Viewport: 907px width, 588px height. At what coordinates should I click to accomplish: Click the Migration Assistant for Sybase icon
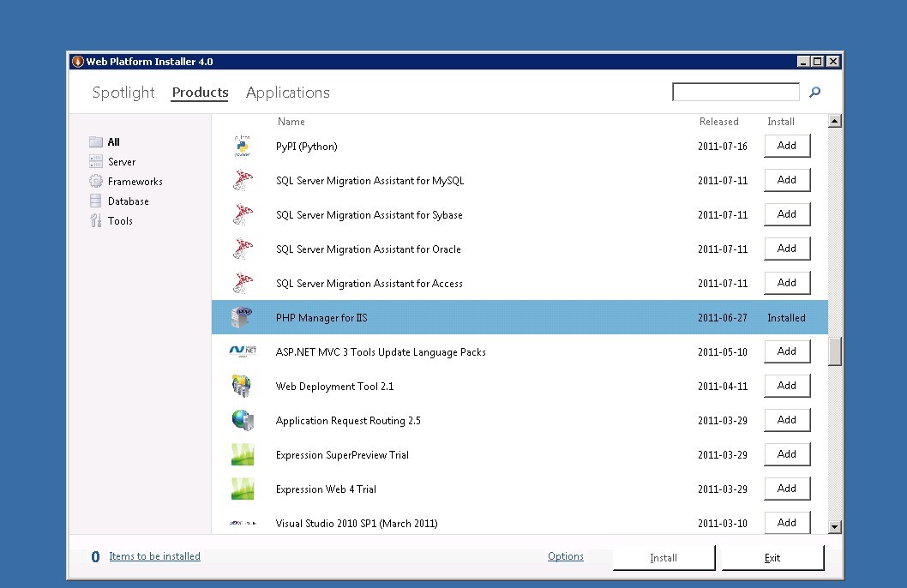[x=243, y=214]
